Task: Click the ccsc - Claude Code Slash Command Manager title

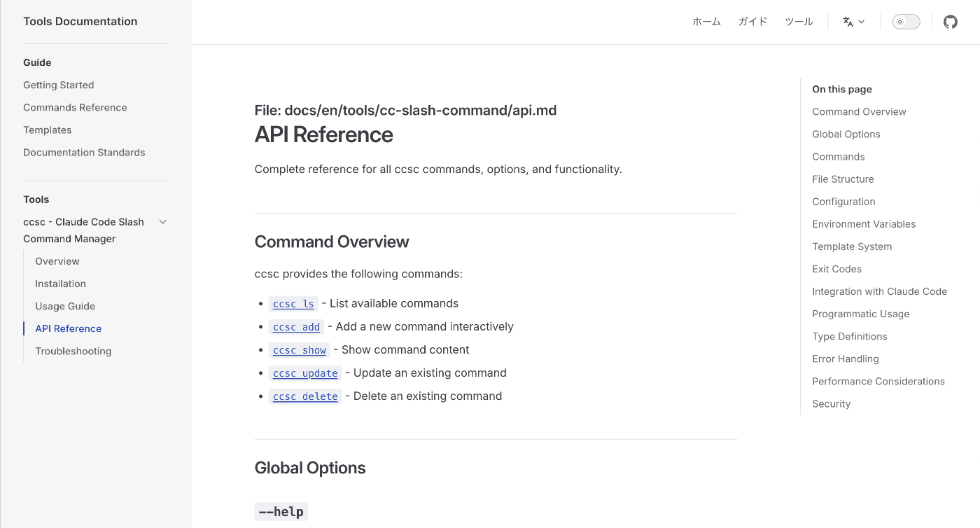Action: [x=84, y=230]
